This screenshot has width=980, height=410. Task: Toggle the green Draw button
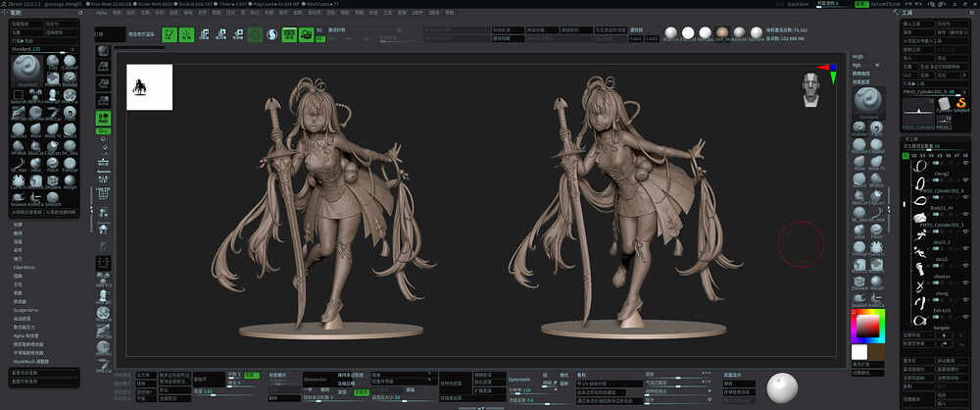[x=186, y=34]
